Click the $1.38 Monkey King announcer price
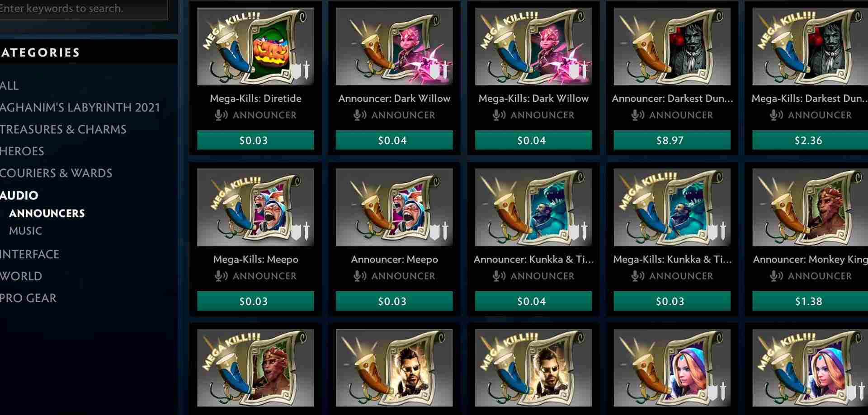The height and width of the screenshot is (415, 868). click(x=810, y=301)
